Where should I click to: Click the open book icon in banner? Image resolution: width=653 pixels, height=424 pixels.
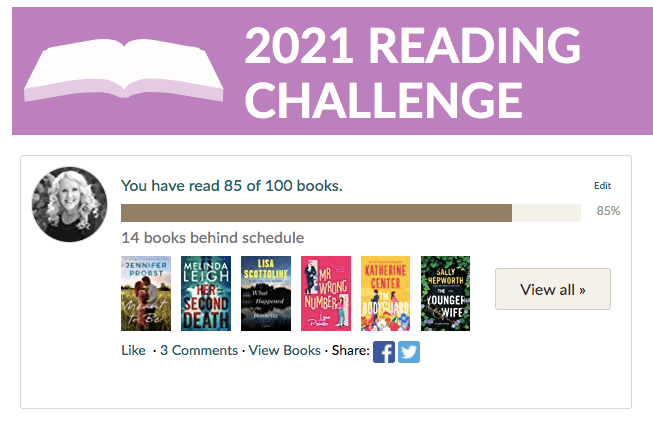point(124,70)
